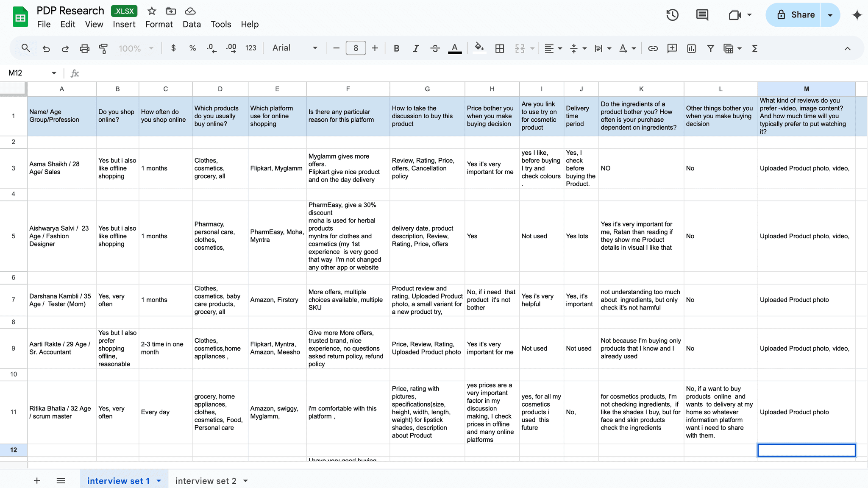
Task: Expand the zoom 100% dropdown
Action: pos(136,48)
